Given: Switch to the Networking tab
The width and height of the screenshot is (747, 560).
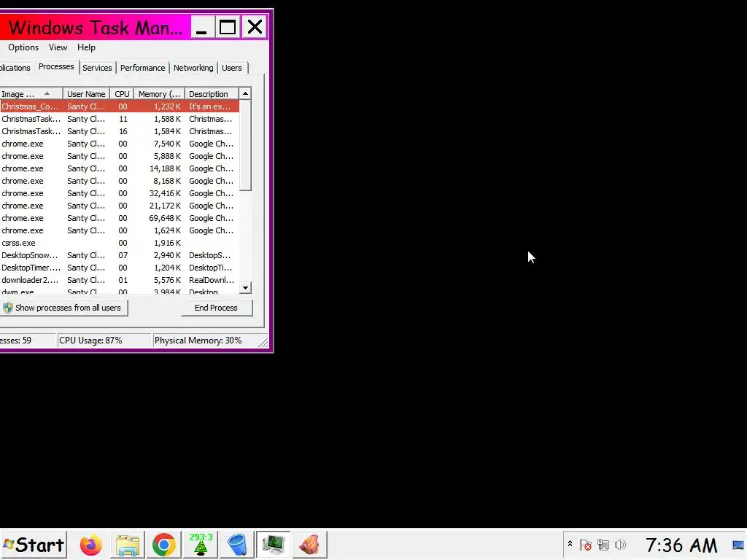Looking at the screenshot, I should (x=193, y=68).
